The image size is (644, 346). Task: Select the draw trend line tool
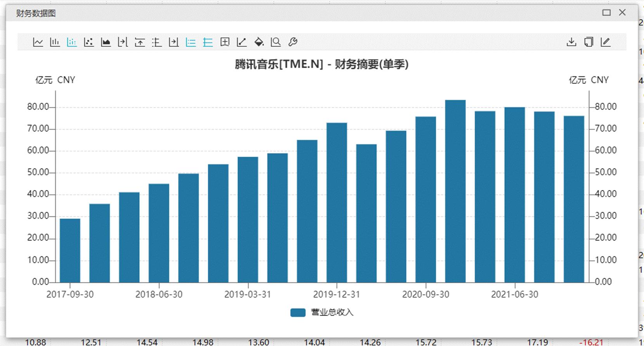tap(242, 42)
